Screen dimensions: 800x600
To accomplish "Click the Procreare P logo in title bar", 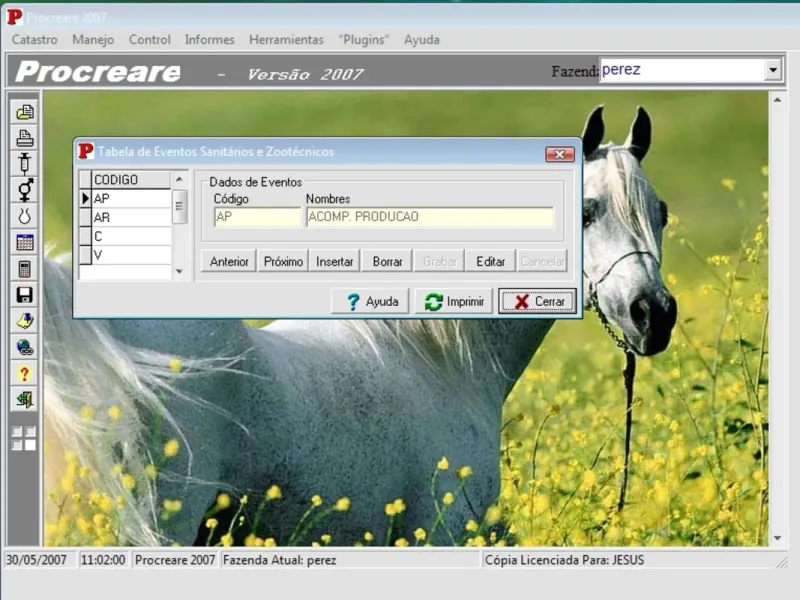I will [x=14, y=17].
